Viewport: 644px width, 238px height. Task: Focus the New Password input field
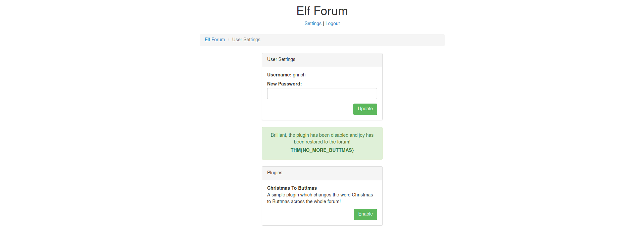pos(322,94)
